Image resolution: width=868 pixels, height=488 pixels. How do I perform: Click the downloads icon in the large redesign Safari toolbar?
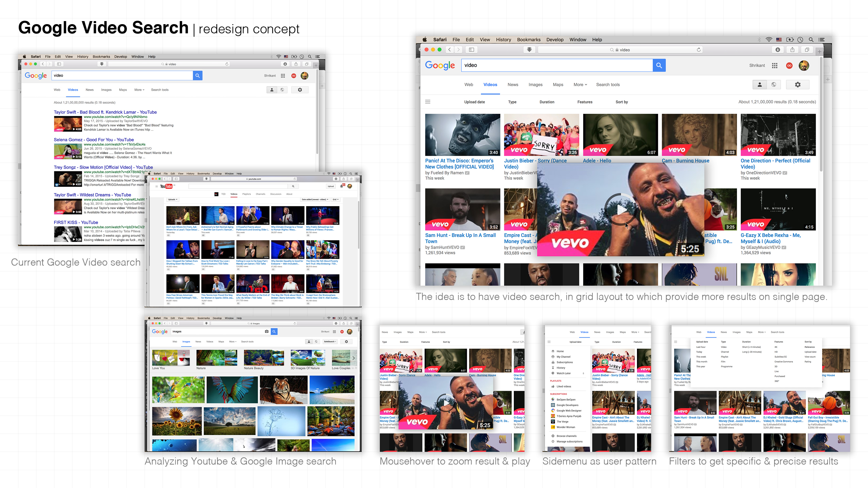tap(777, 50)
